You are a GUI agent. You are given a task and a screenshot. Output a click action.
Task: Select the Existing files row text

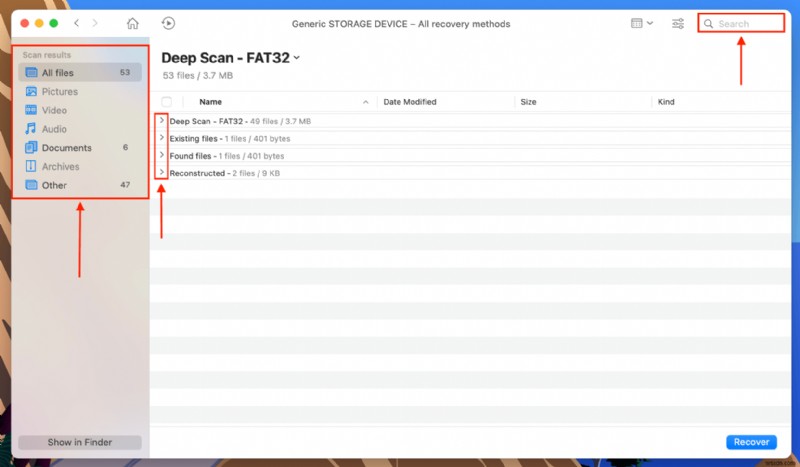[230, 138]
